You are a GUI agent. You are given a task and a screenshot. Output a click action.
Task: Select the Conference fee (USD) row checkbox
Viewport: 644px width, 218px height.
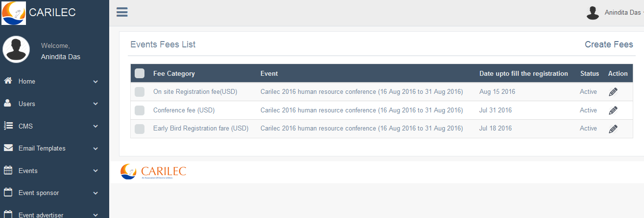pyautogui.click(x=140, y=110)
